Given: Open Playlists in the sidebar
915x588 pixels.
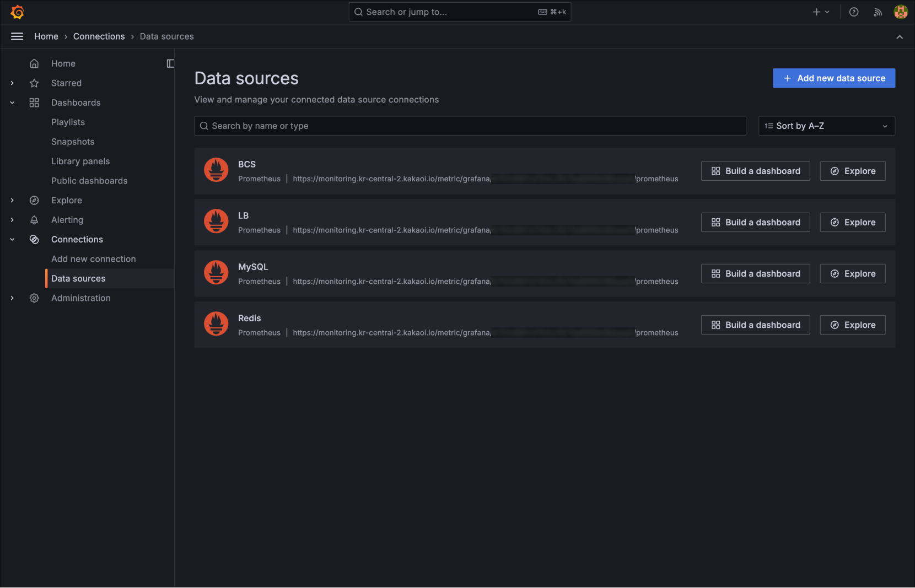Looking at the screenshot, I should (x=68, y=122).
